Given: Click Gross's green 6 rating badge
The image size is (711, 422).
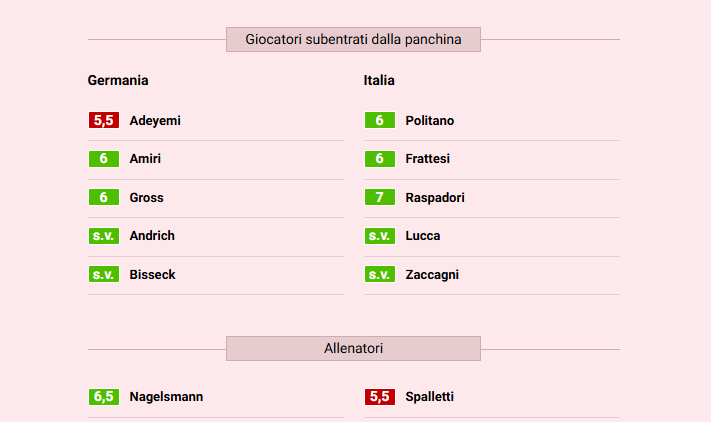Looking at the screenshot, I should coord(103,198).
